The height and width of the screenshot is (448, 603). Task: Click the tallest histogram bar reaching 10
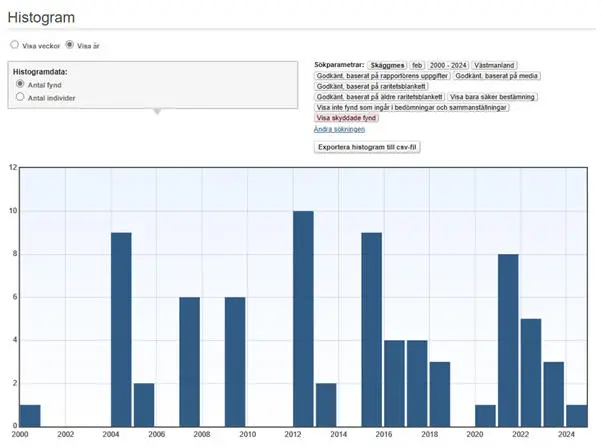pyautogui.click(x=303, y=318)
